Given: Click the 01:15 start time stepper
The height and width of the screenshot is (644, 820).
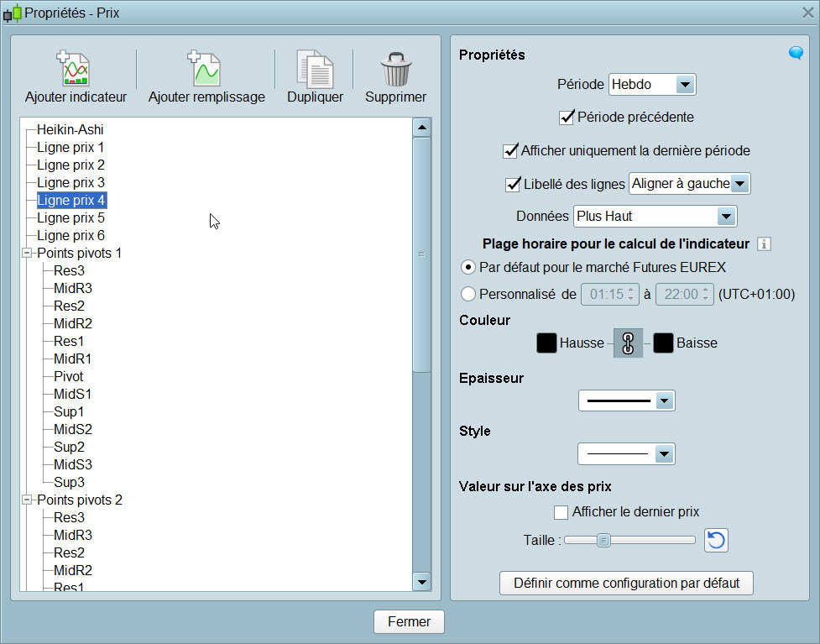Looking at the screenshot, I should click(x=630, y=294).
